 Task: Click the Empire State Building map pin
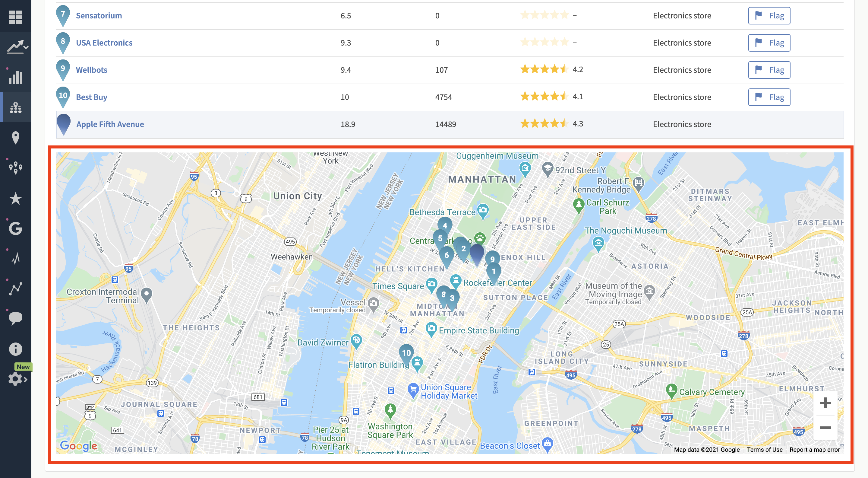point(431,330)
